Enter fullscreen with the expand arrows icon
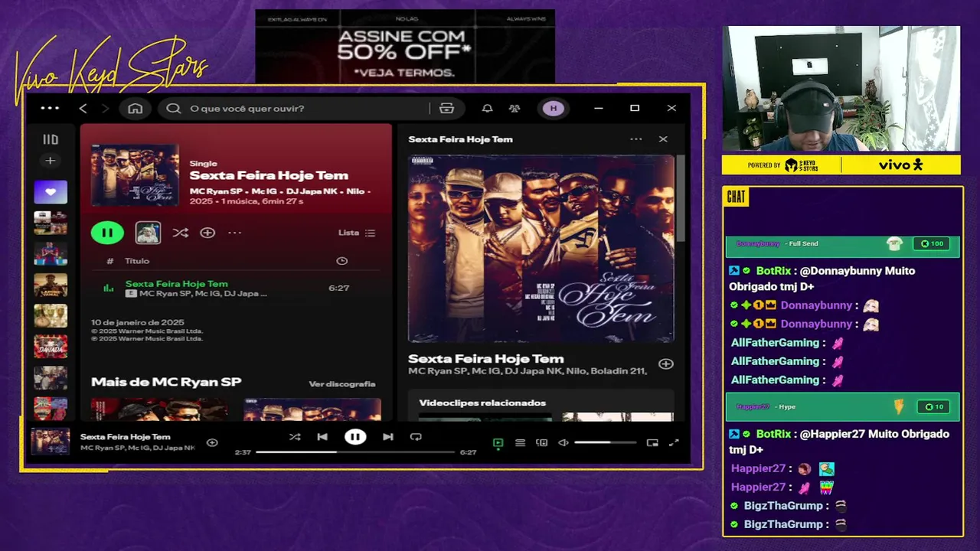This screenshot has height=551, width=980. (674, 442)
